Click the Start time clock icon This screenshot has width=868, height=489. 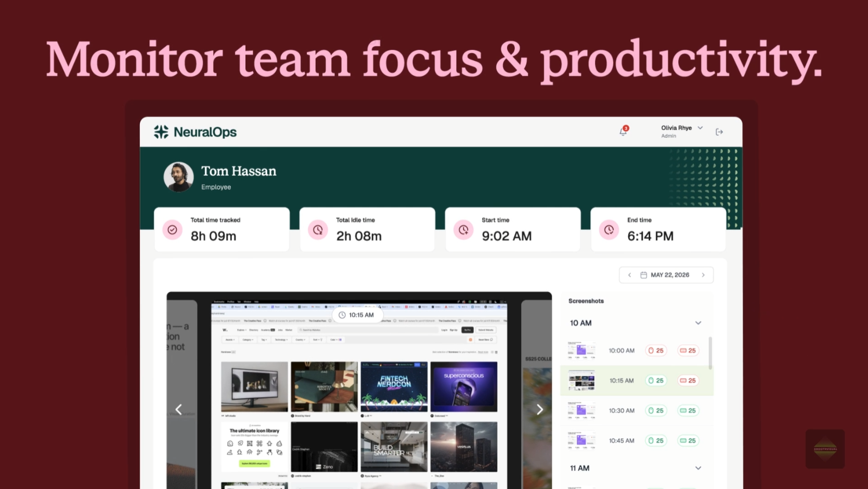pos(463,230)
